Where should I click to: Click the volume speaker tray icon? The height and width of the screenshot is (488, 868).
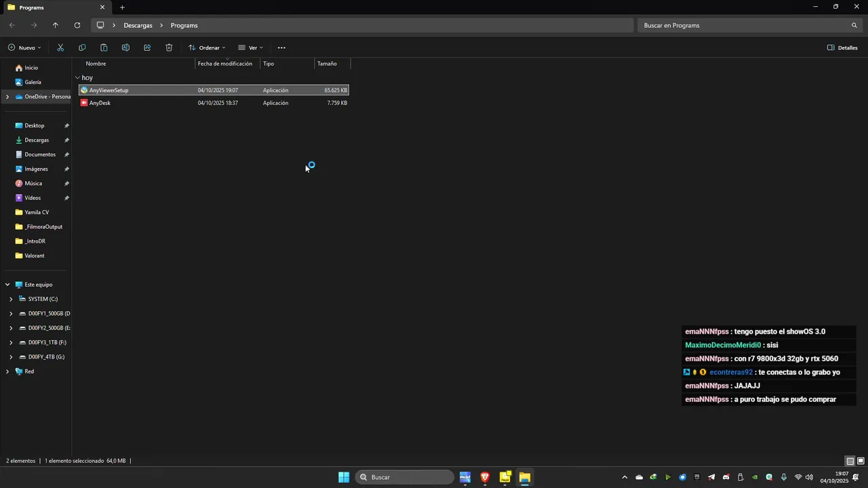[x=809, y=477]
